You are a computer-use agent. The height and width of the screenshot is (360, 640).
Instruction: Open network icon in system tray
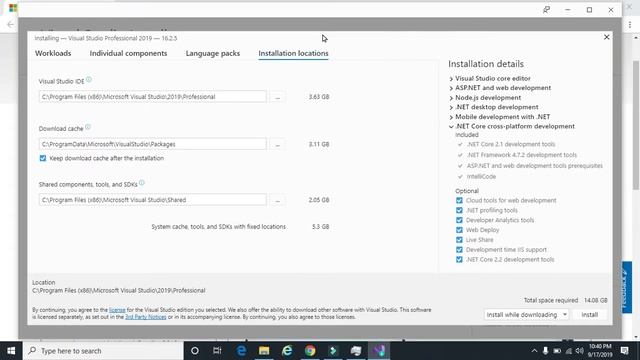(568, 351)
